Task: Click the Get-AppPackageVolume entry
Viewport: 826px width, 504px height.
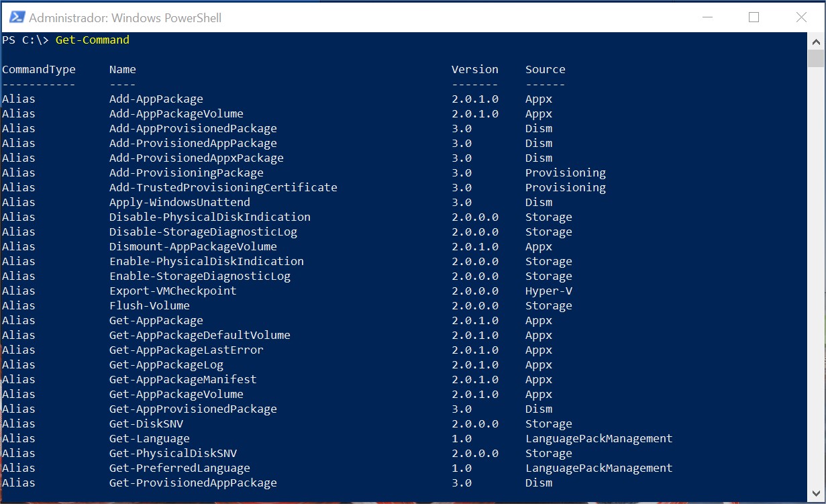Action: (176, 395)
